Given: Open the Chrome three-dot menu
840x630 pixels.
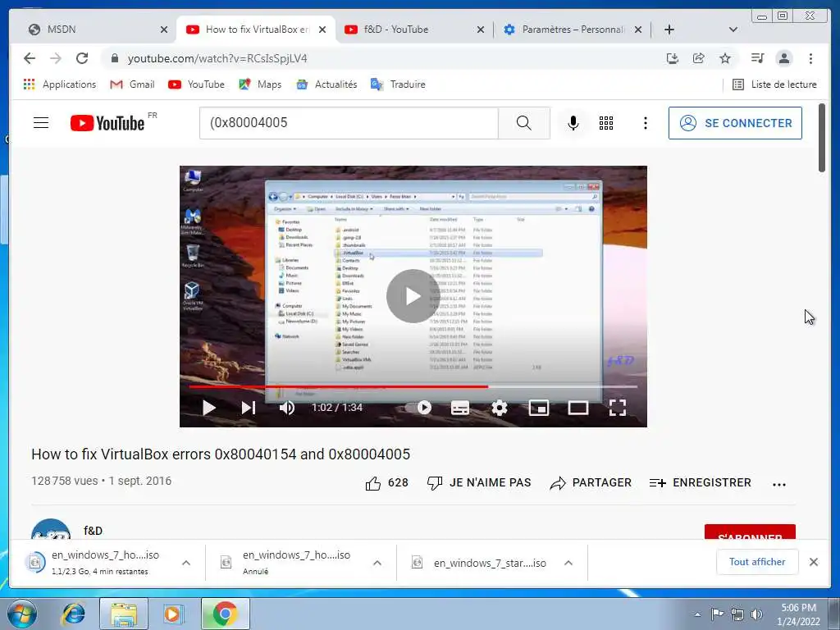Looking at the screenshot, I should point(810,58).
